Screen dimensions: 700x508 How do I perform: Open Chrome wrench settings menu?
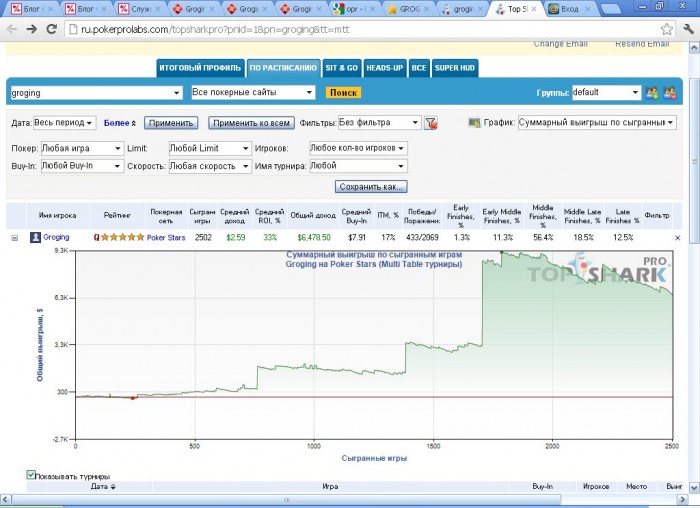[688, 29]
